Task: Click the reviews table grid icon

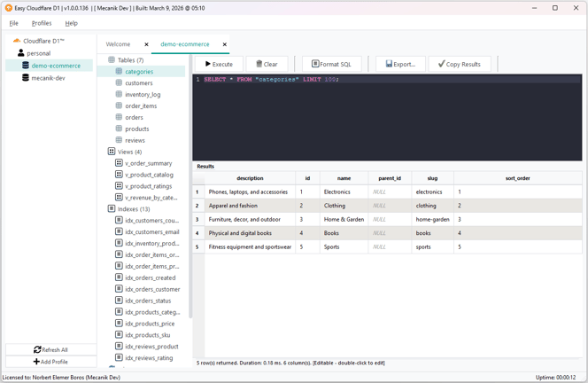Action: click(119, 140)
